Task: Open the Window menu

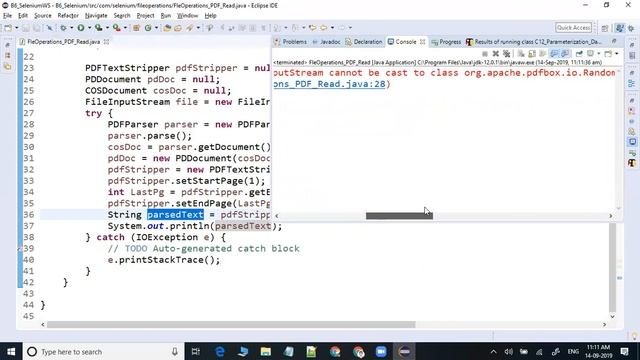Action: (187, 16)
